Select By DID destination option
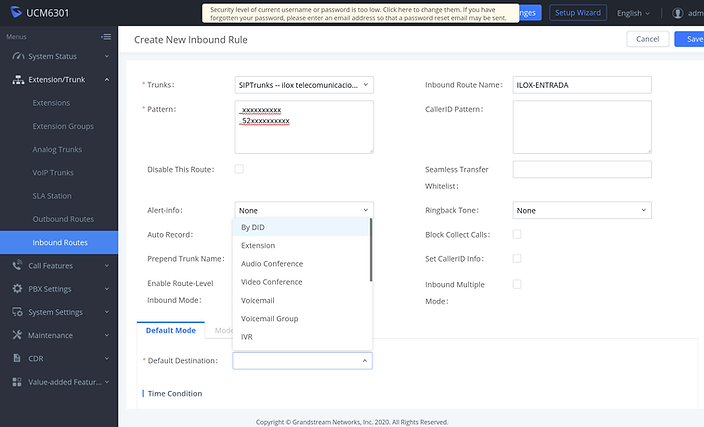 (x=301, y=227)
